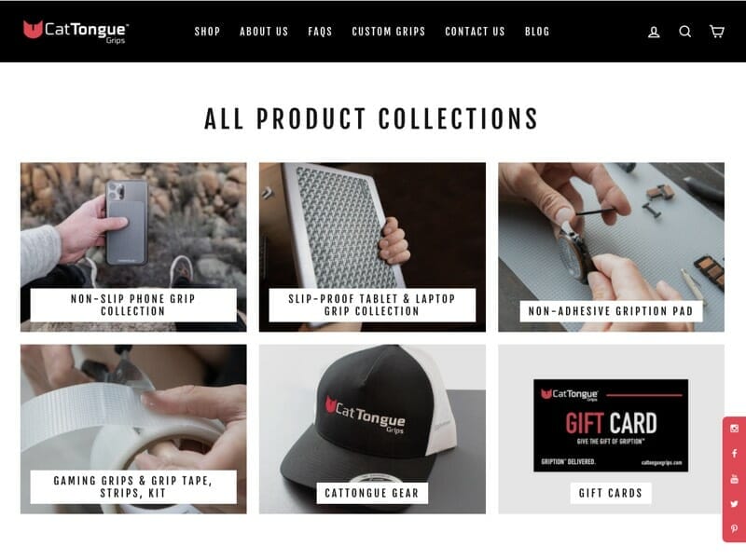Select the CatTongue Gear hat thumbnail

[x=372, y=429]
